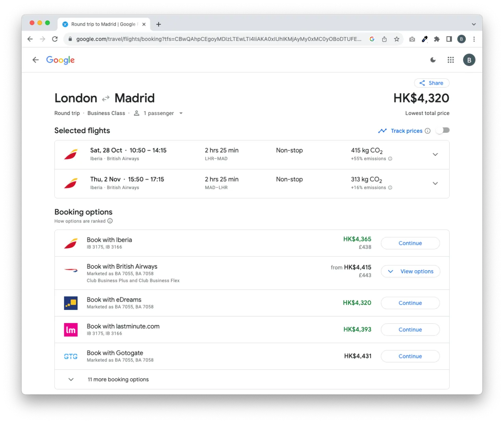Viewport: 504px width, 423px height.
Task: Click the camera screenshot extension icon
Action: tap(412, 39)
